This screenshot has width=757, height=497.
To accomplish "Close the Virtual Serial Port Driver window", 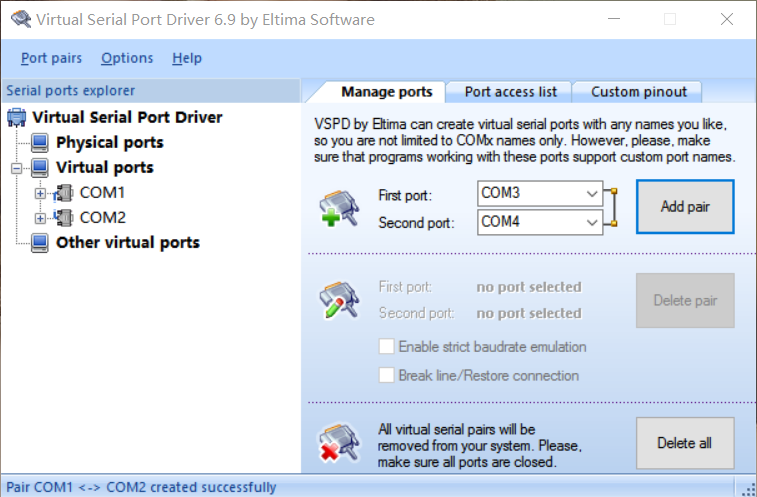I will (727, 19).
